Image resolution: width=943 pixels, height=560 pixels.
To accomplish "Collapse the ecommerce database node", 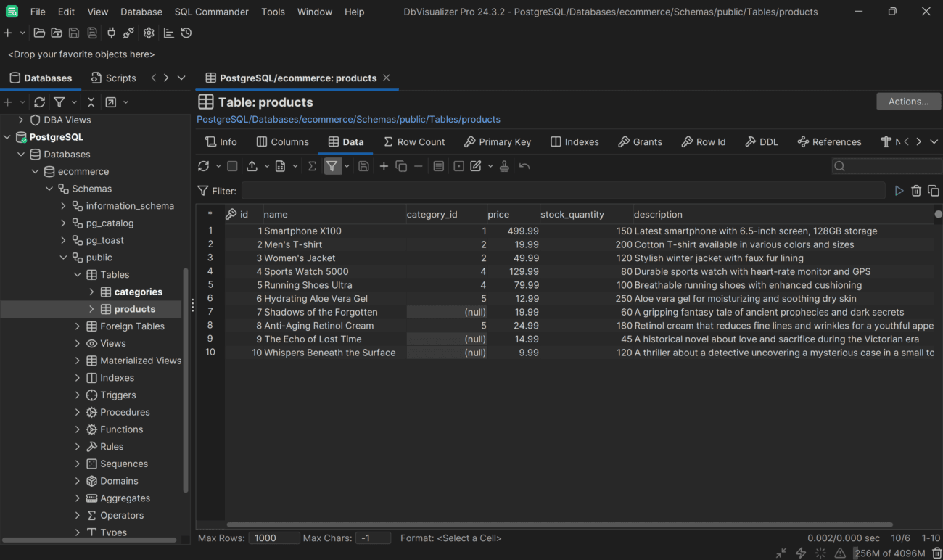I will coord(35,171).
